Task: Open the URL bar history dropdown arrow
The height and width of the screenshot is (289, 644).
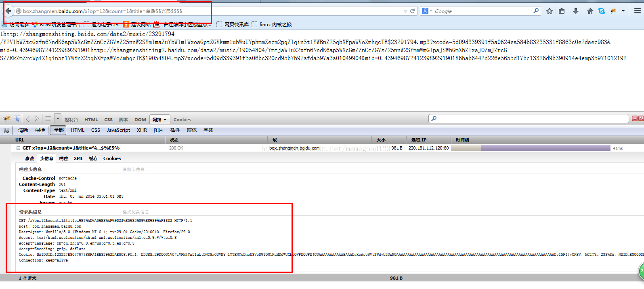Action: point(405,11)
